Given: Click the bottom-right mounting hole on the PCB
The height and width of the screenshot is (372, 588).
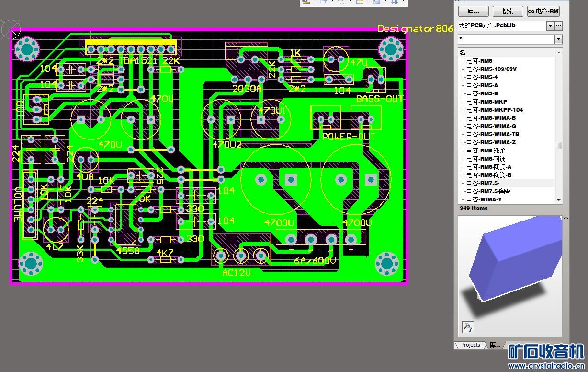Looking at the screenshot, I should point(387,263).
